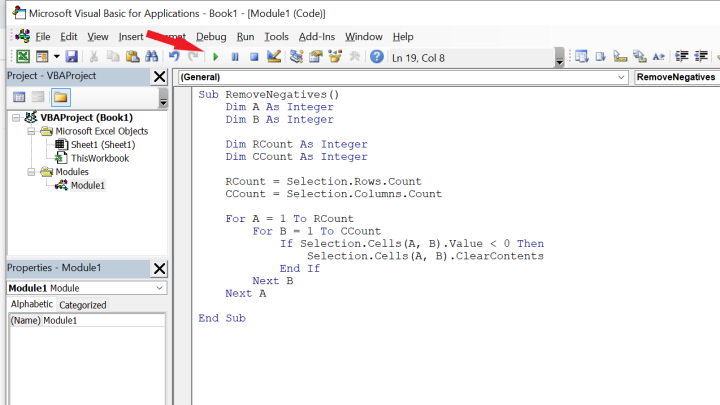720x405 pixels.
Task: Click View Code icon in Project panel
Action: coord(19,97)
